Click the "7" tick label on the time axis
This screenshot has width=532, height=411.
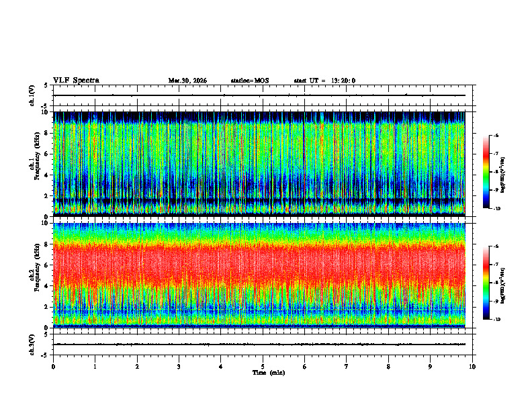pos(347,367)
